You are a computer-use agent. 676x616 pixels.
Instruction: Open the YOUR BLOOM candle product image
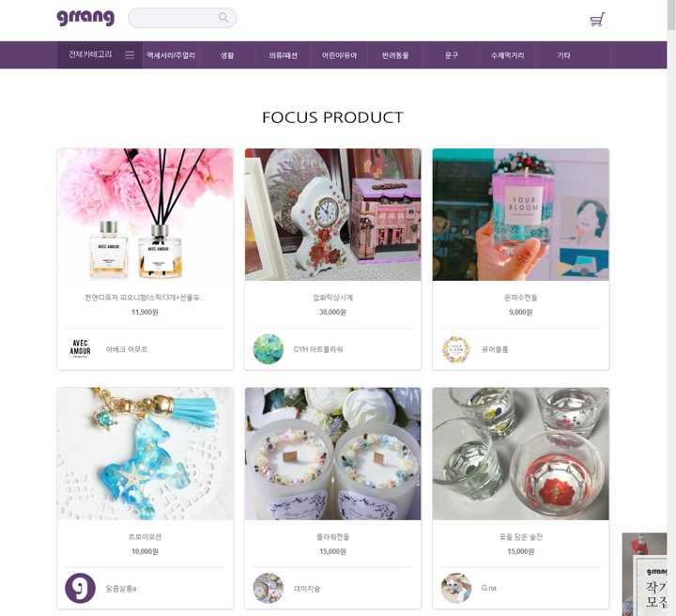click(x=521, y=215)
